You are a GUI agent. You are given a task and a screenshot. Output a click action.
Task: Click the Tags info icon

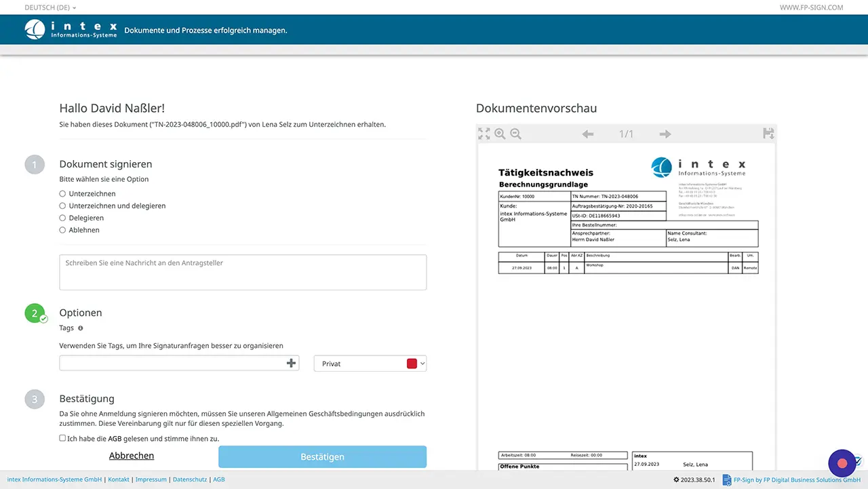click(81, 328)
